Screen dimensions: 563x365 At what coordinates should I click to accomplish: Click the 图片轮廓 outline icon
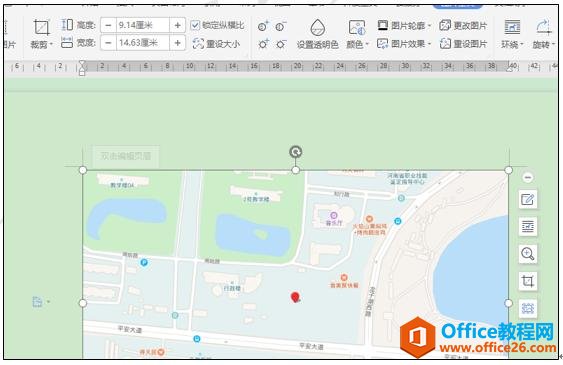point(383,25)
